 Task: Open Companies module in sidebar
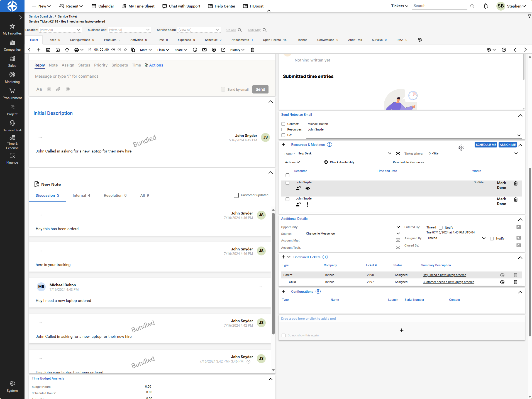12,45
